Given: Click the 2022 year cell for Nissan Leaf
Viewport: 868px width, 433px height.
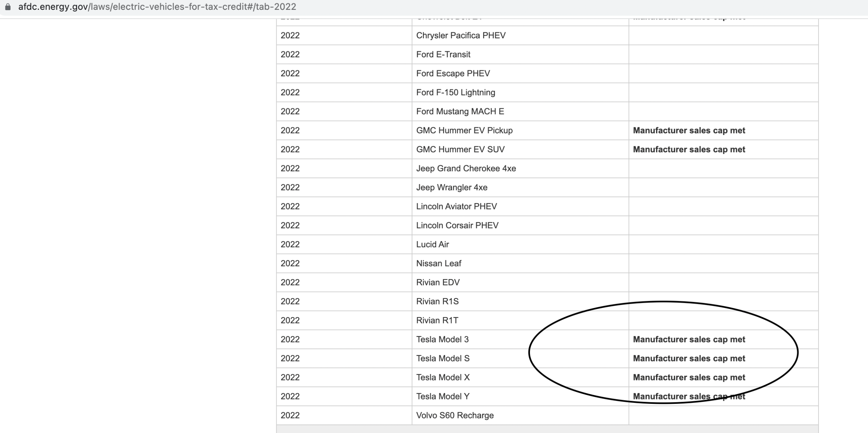Looking at the screenshot, I should (344, 263).
